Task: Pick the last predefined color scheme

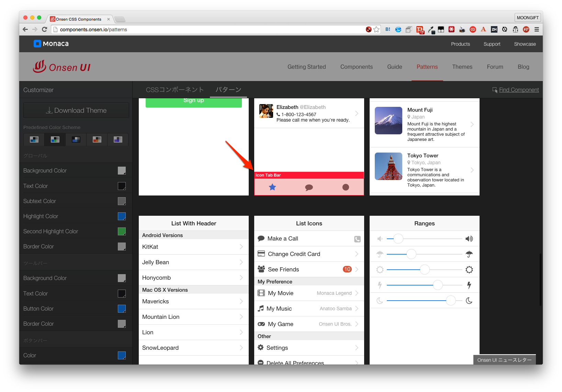Action: pos(118,139)
